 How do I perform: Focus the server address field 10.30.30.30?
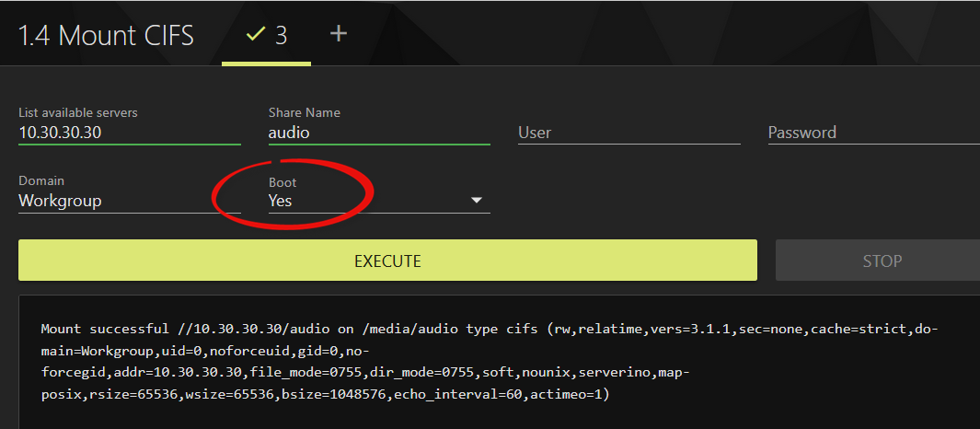tap(129, 133)
